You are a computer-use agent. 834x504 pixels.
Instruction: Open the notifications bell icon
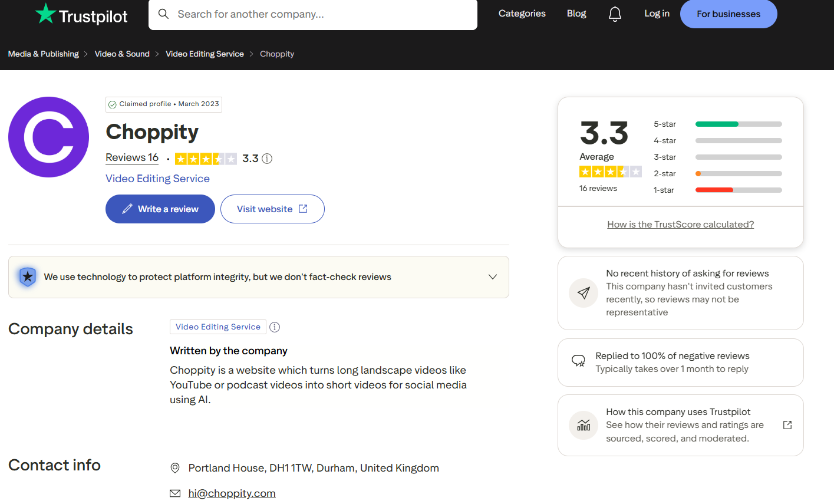point(615,14)
